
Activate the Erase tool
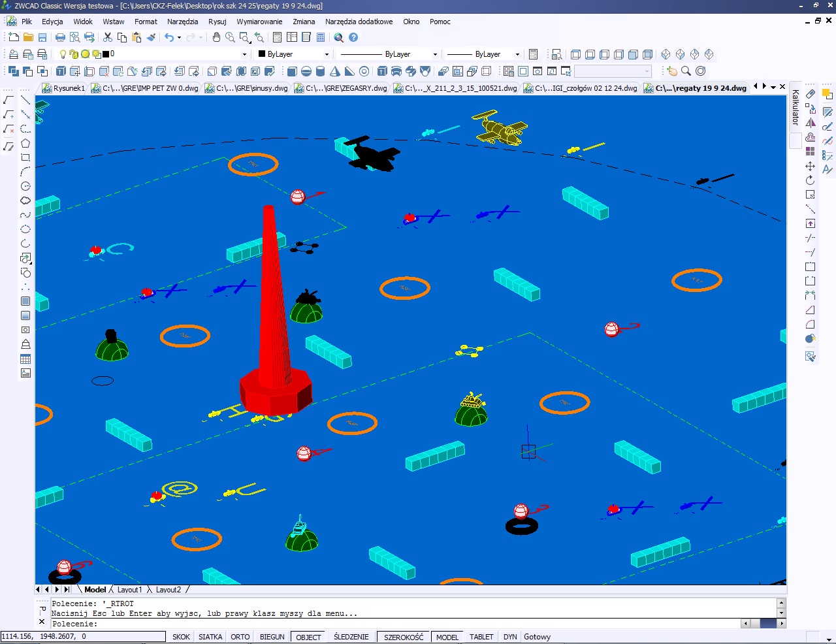[811, 94]
